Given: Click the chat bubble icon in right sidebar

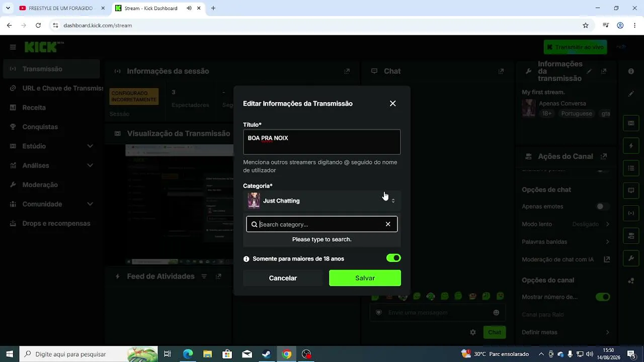Looking at the screenshot, I should click(631, 191).
